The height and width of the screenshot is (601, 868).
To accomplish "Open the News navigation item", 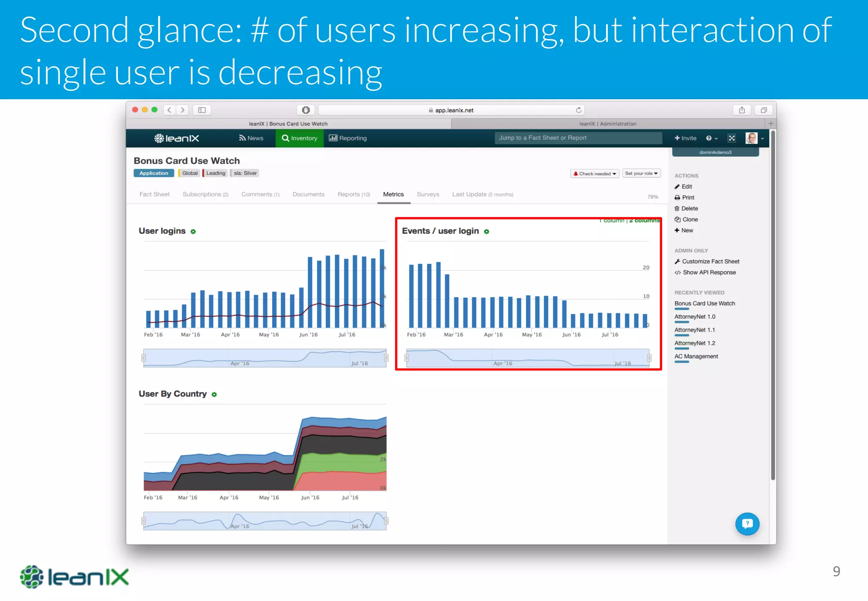I will (x=251, y=138).
